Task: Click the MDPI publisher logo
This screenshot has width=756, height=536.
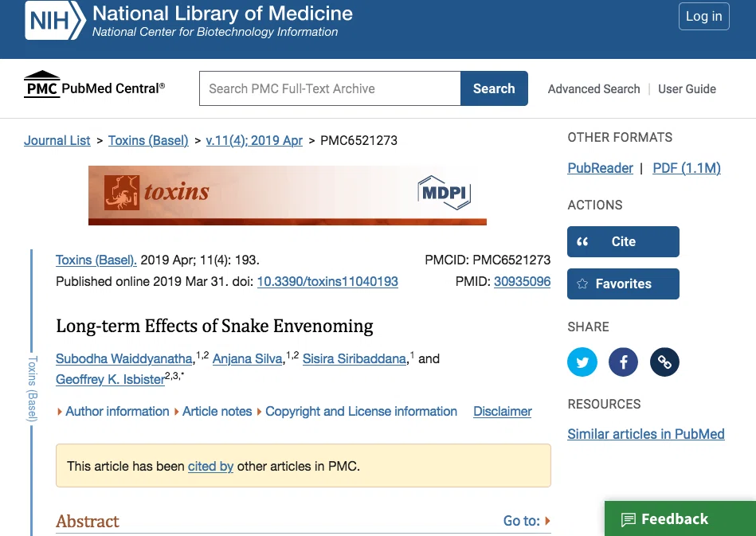Action: click(444, 193)
